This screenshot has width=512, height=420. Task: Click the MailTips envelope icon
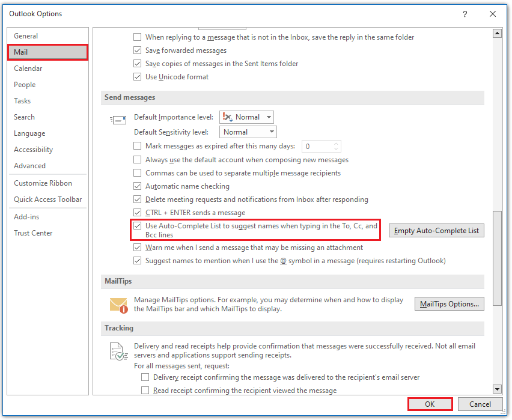119,304
